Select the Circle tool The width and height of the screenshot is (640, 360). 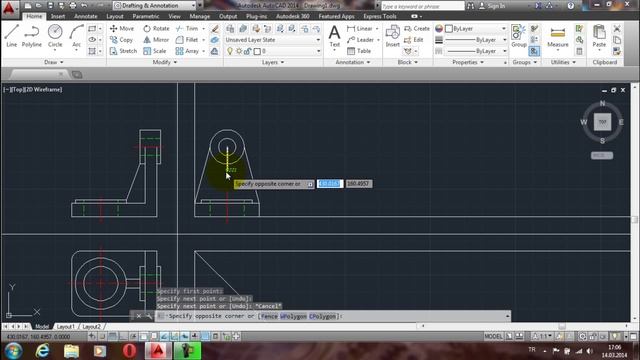[55, 36]
